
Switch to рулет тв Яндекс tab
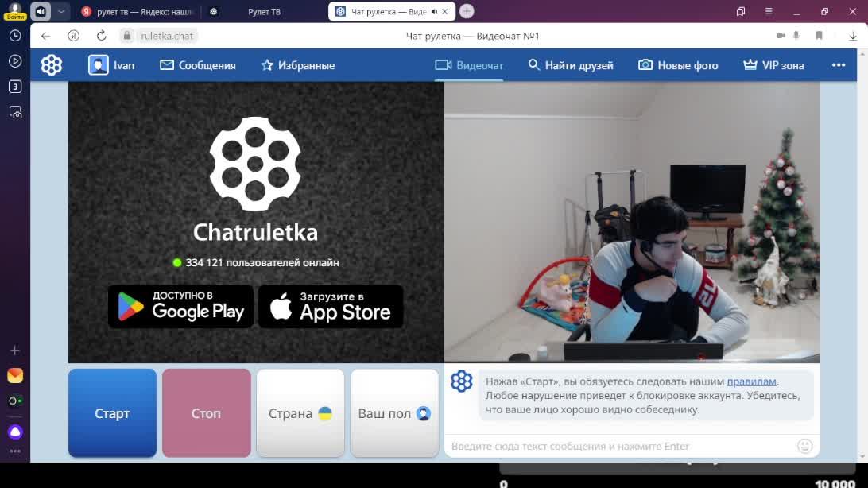[x=136, y=12]
